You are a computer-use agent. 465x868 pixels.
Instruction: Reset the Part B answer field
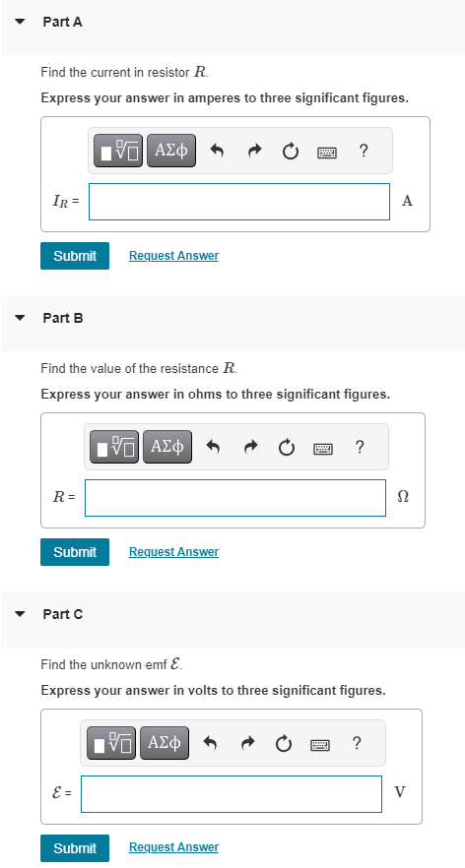click(x=287, y=447)
